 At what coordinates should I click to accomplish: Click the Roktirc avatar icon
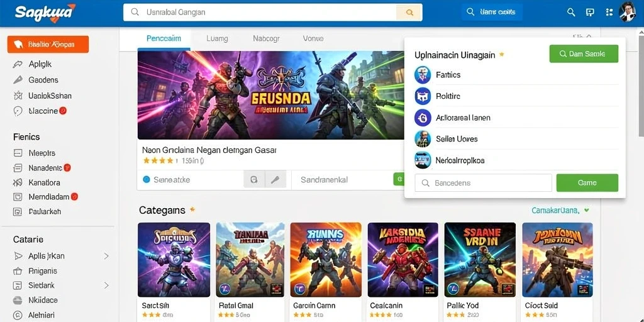[423, 96]
